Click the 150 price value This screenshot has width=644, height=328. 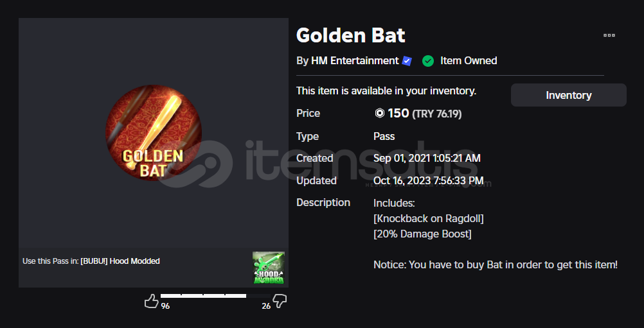point(398,113)
